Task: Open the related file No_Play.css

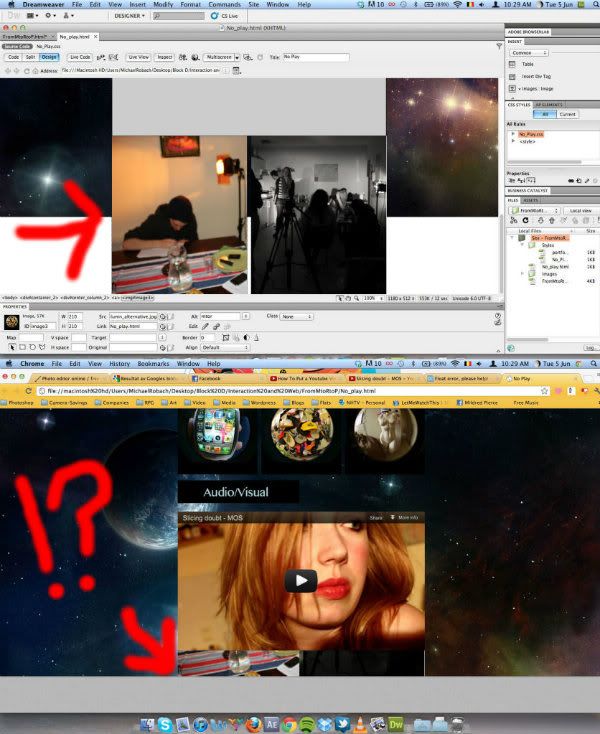Action: coord(48,46)
